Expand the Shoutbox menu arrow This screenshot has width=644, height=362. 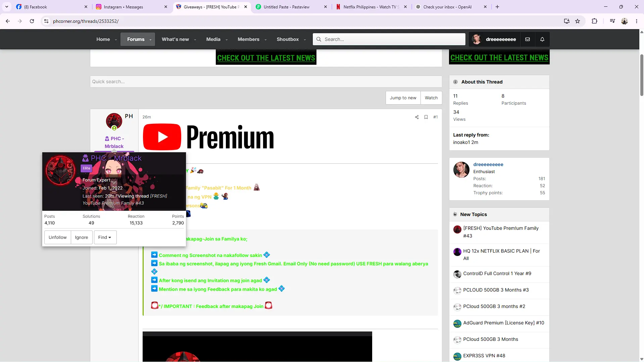click(305, 40)
